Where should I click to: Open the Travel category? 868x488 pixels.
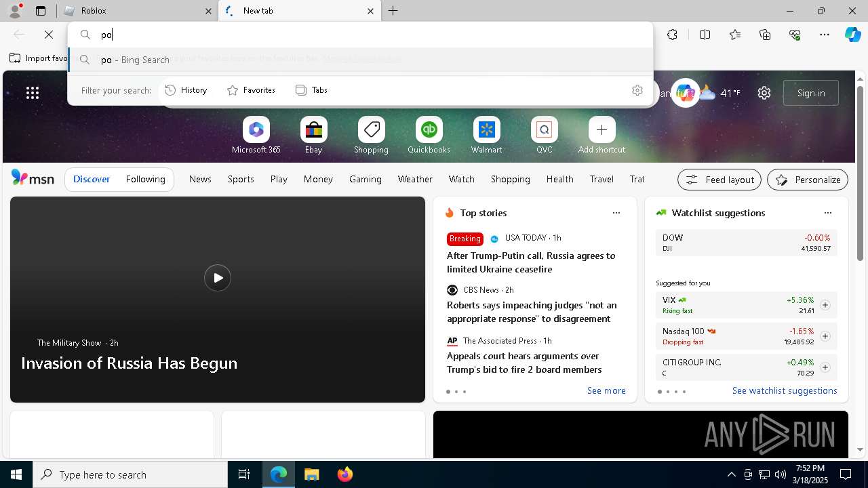[601, 179]
